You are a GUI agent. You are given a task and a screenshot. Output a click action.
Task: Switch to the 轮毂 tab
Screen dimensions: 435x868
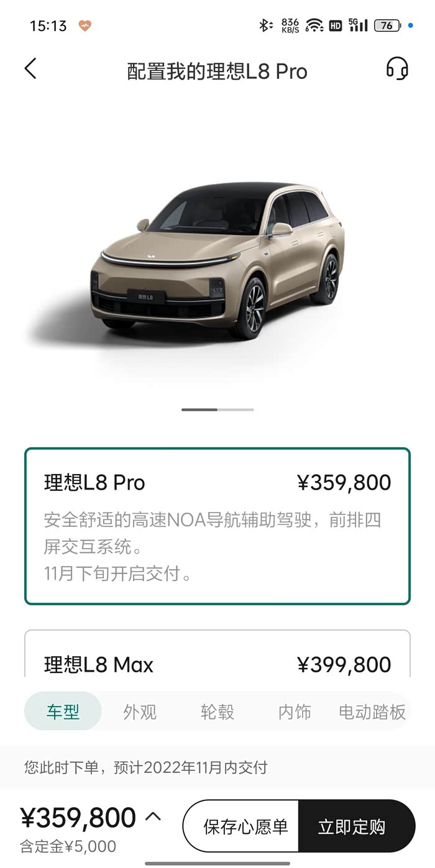(217, 711)
